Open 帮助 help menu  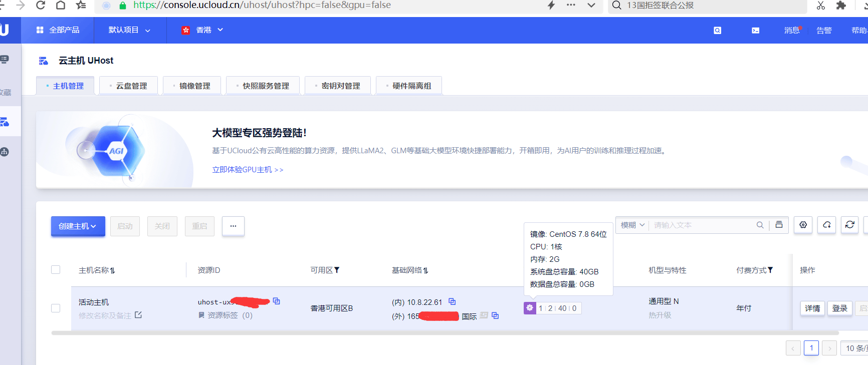(x=859, y=31)
